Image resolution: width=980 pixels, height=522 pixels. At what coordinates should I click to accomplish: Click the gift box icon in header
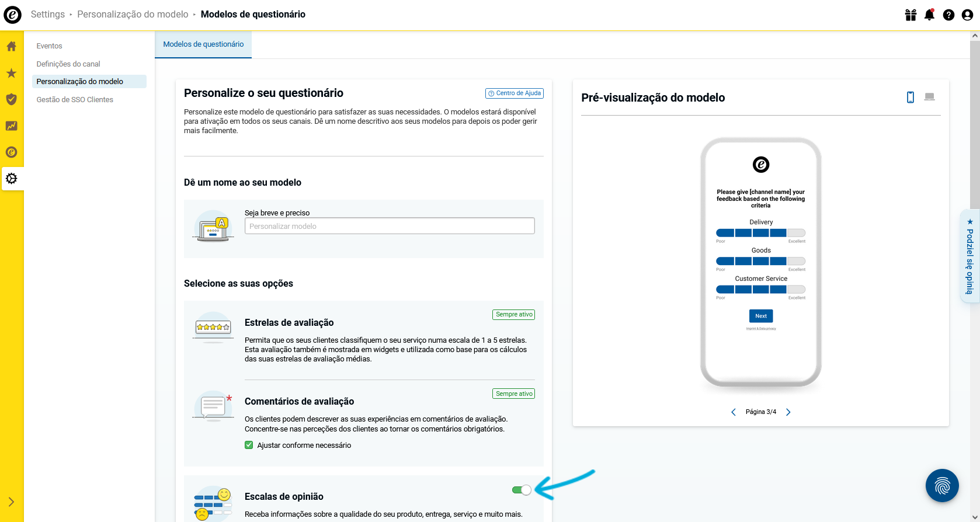[x=911, y=15]
